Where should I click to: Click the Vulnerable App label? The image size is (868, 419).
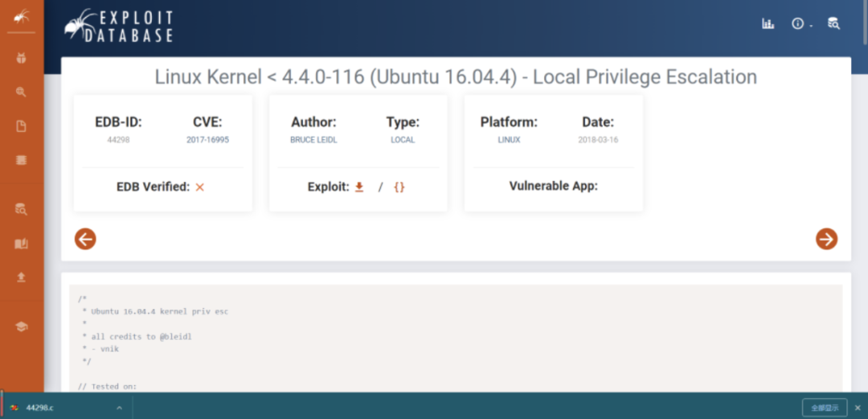(554, 186)
